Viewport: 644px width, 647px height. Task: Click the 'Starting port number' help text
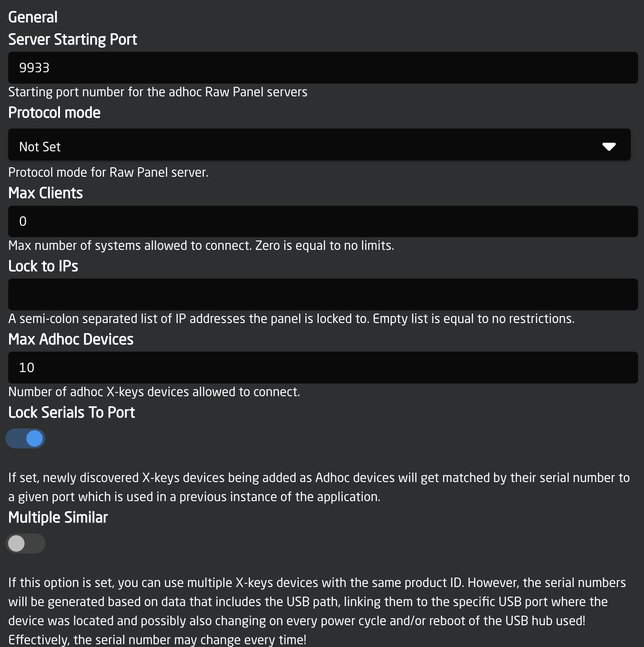pyautogui.click(x=158, y=92)
